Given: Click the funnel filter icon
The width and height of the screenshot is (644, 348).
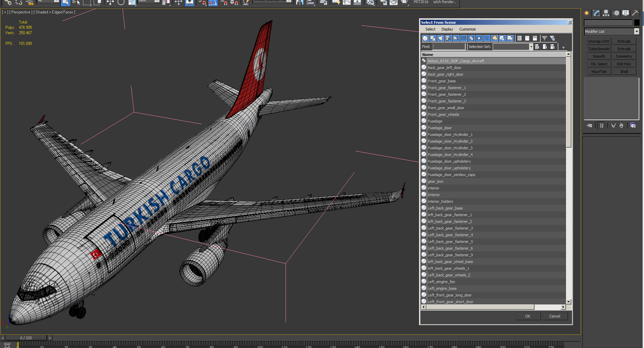Looking at the screenshot, I should click(544, 38).
